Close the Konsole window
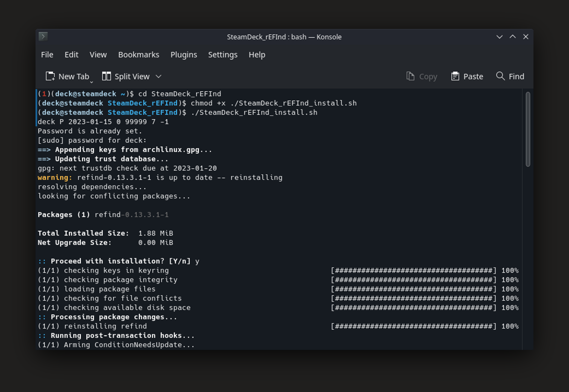The height and width of the screenshot is (392, 569). tap(526, 37)
